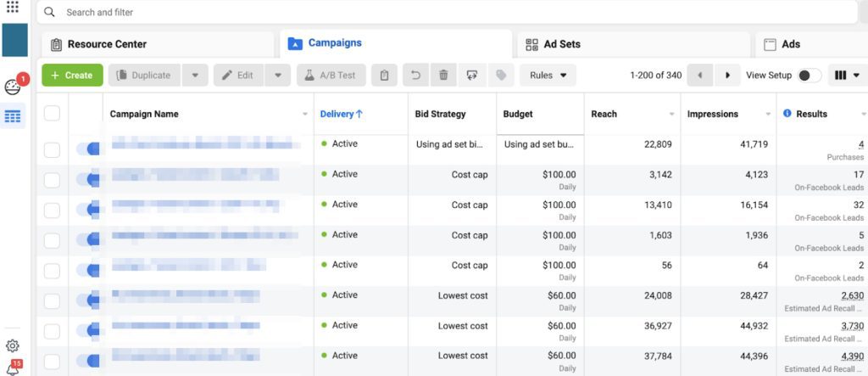
Task: Check the select-all campaigns header checkbox
Action: (x=52, y=114)
